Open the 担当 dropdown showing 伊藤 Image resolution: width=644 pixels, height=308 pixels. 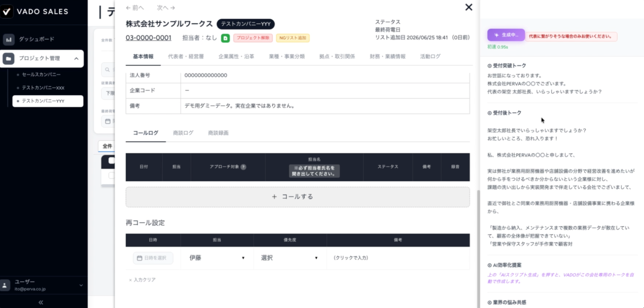click(217, 258)
